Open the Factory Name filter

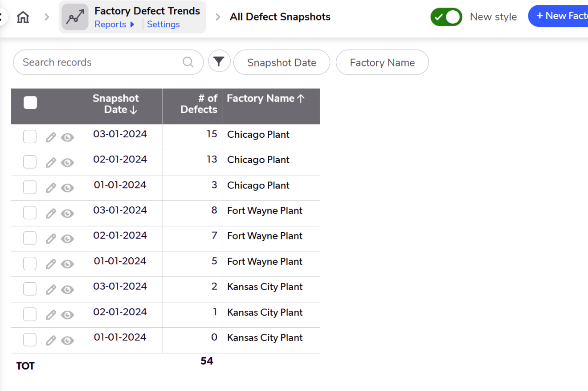point(382,62)
